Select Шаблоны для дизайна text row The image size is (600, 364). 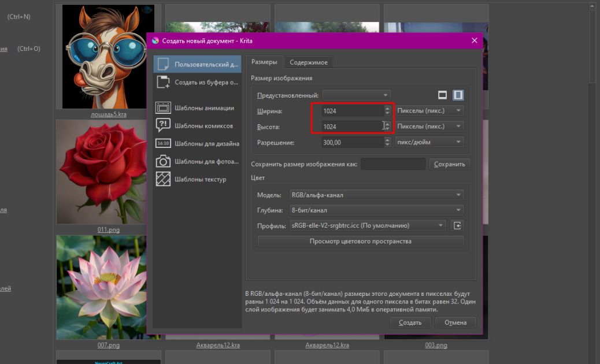207,143
